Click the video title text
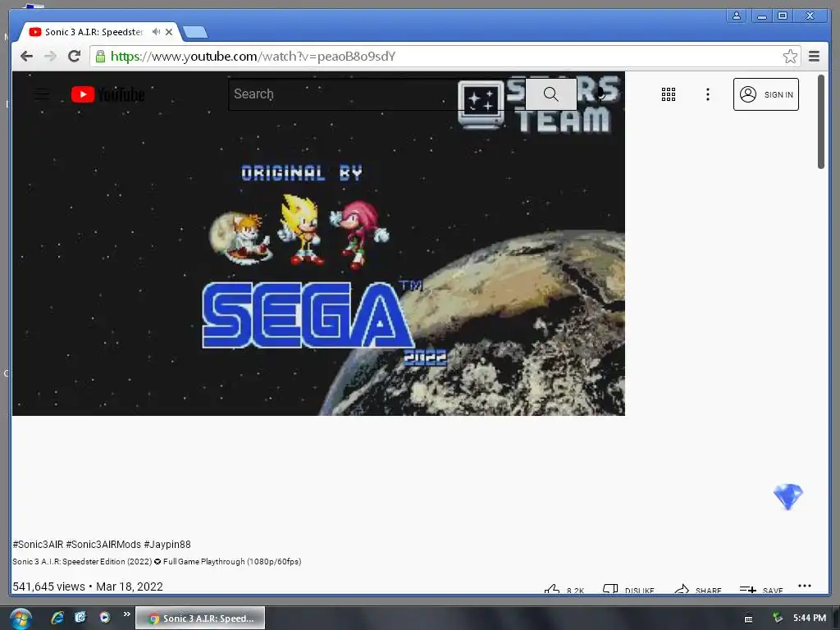This screenshot has width=840, height=630. coord(157,561)
